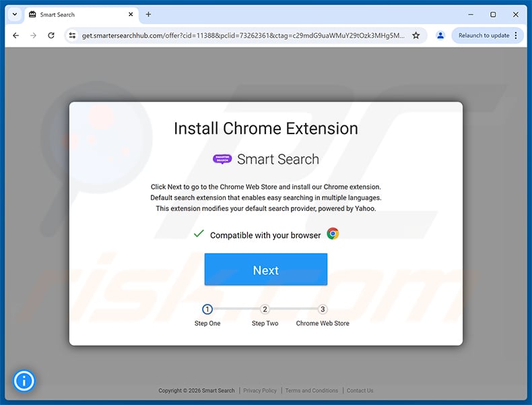Close the Smart Search tab
532x405 pixels.
point(131,14)
